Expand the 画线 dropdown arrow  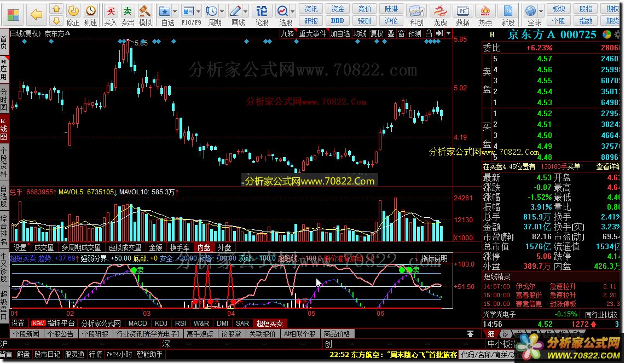[246, 11]
